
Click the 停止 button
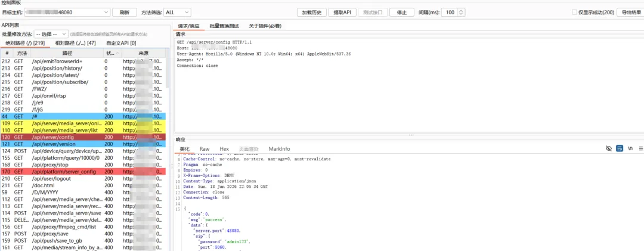pos(402,13)
